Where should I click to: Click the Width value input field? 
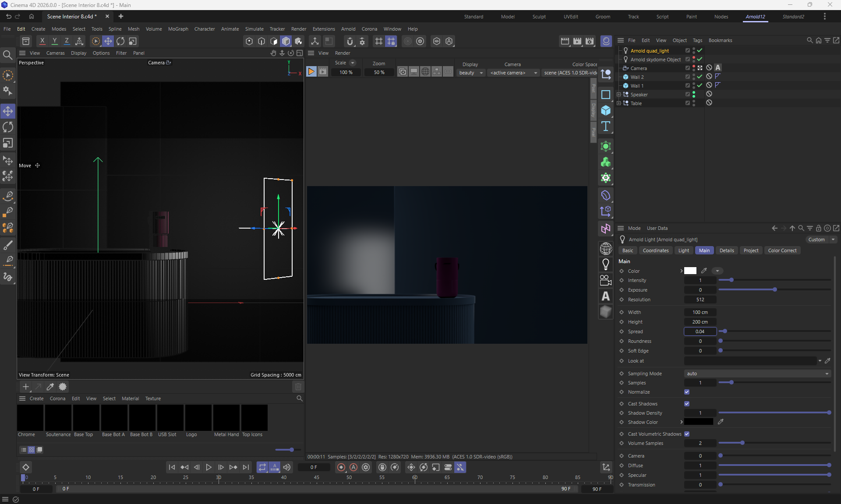tap(700, 312)
